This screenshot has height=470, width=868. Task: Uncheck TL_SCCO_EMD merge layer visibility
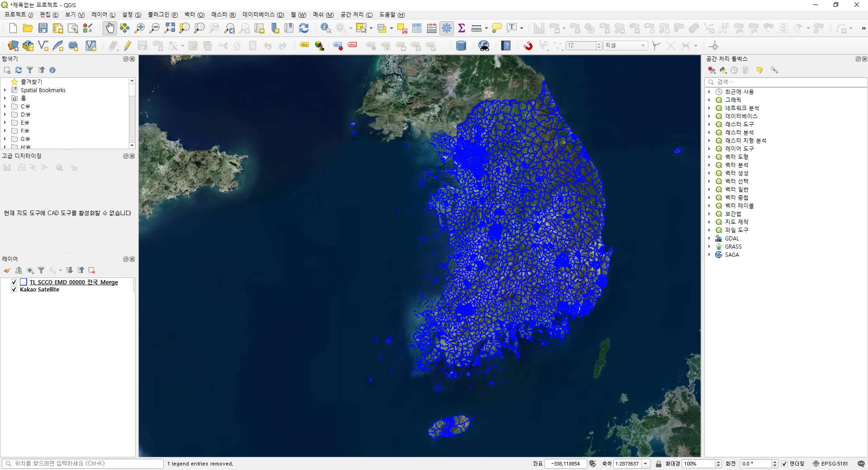pos(14,282)
